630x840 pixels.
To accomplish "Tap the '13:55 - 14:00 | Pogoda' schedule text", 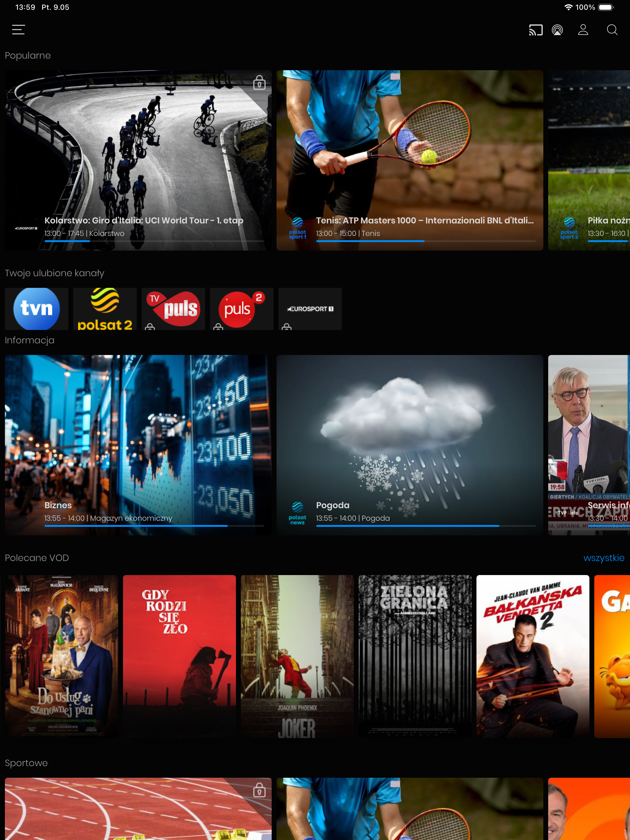I will point(353,518).
